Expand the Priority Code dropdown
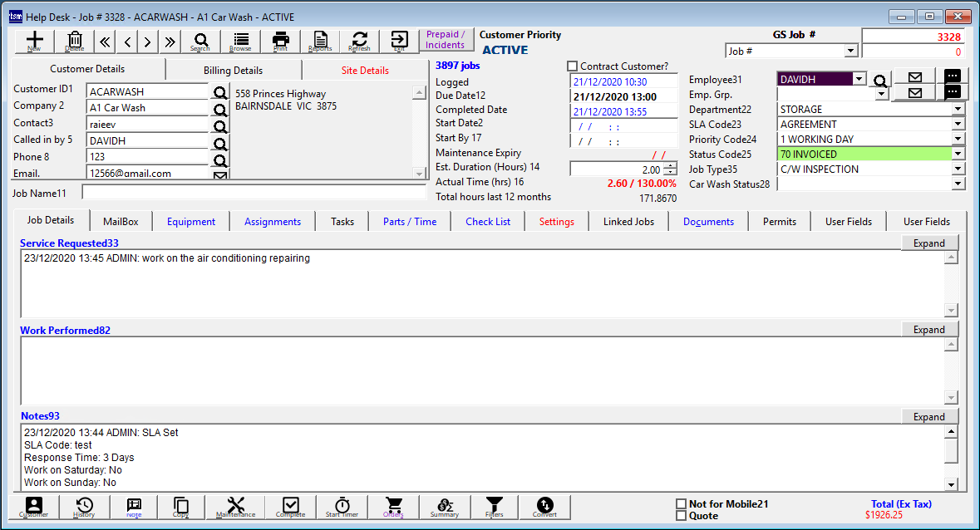Image resolution: width=980 pixels, height=530 pixels. [958, 140]
